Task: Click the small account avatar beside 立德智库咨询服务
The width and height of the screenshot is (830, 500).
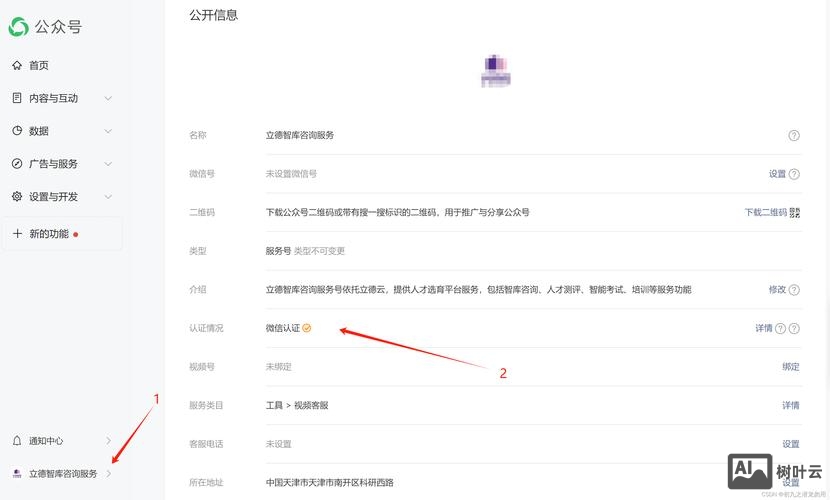Action: tap(17, 474)
